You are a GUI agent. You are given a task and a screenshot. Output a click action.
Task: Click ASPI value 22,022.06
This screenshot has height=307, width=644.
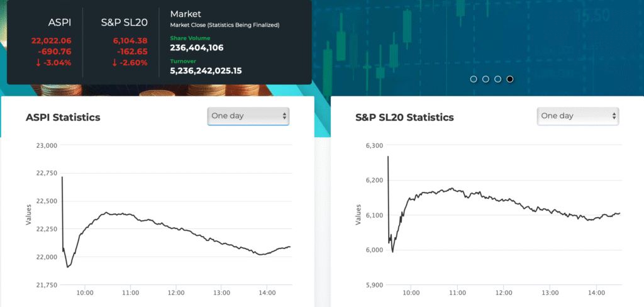pos(52,40)
